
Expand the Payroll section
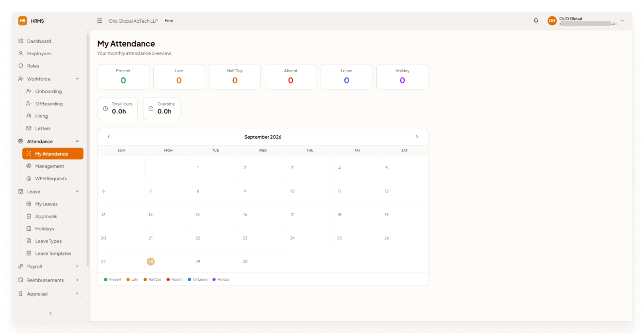click(x=78, y=267)
